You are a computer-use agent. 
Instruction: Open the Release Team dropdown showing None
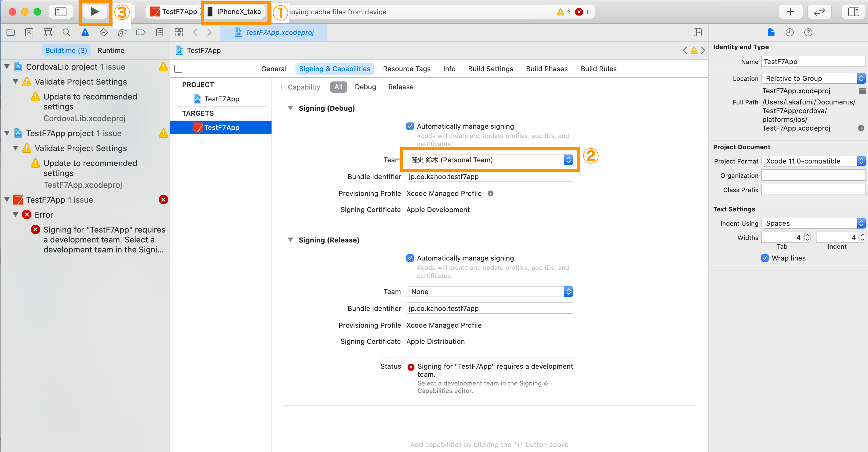click(489, 292)
